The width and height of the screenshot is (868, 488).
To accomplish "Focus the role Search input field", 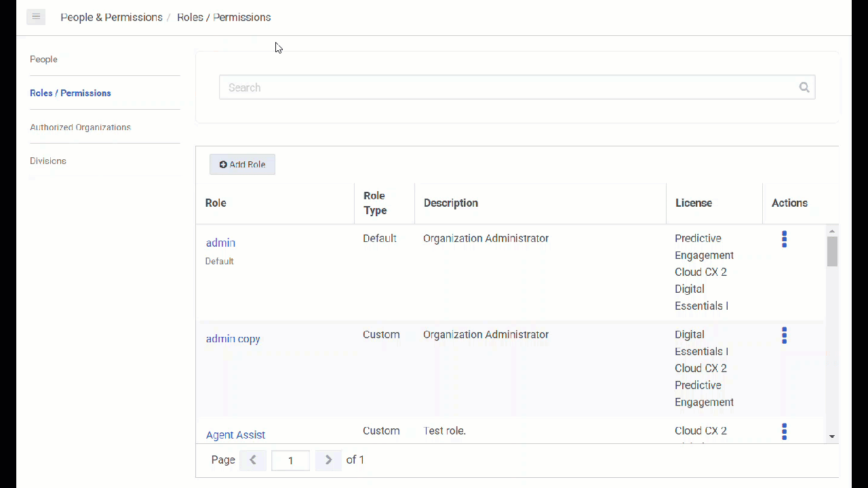I will coord(509,87).
